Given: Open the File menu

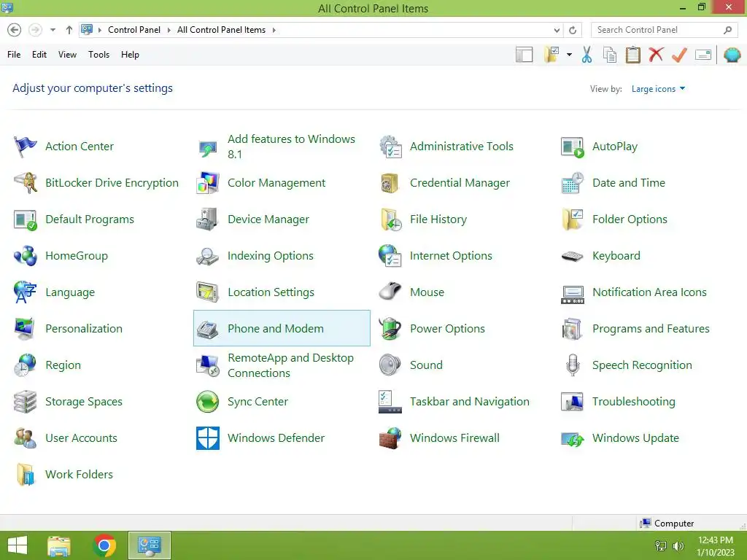Looking at the screenshot, I should (x=14, y=55).
